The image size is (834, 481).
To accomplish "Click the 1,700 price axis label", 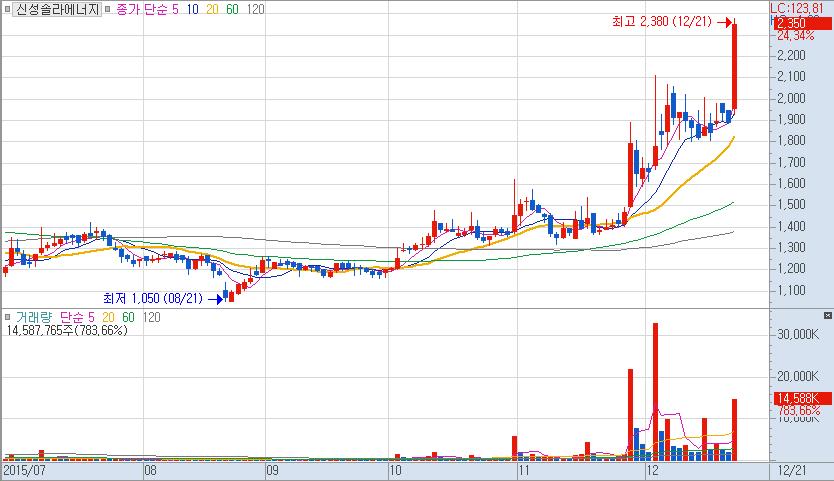I will click(791, 162).
